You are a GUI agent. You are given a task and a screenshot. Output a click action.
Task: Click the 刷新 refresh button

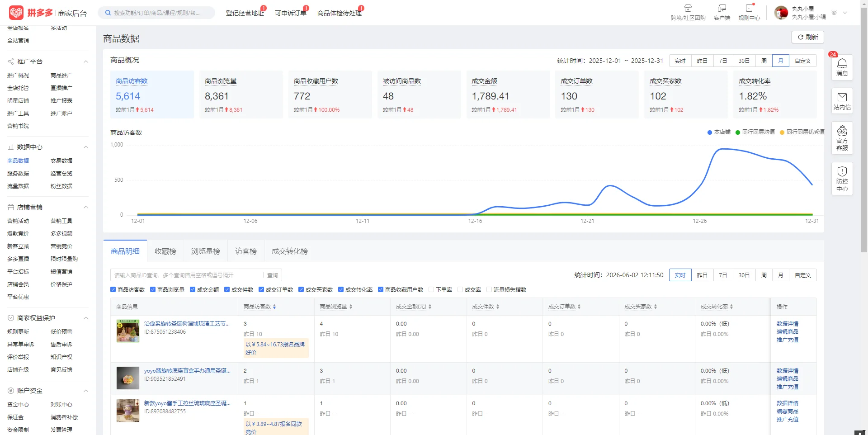(807, 37)
